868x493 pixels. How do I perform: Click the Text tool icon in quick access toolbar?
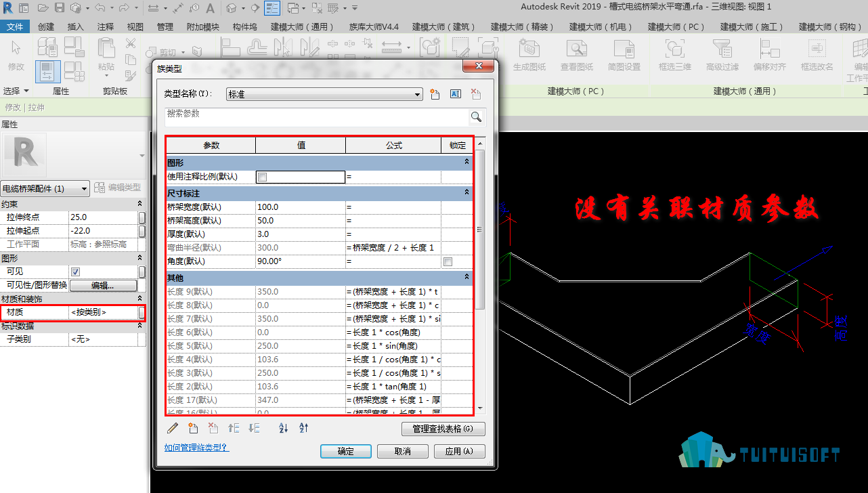[210, 8]
